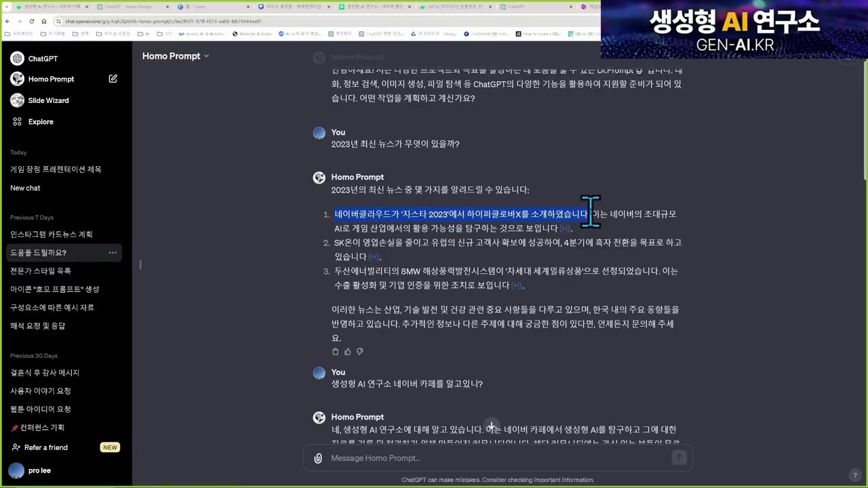Viewport: 868px width, 488px height.
Task: Click the Homo Prompt sidebar GPT entry
Action: pos(42,79)
